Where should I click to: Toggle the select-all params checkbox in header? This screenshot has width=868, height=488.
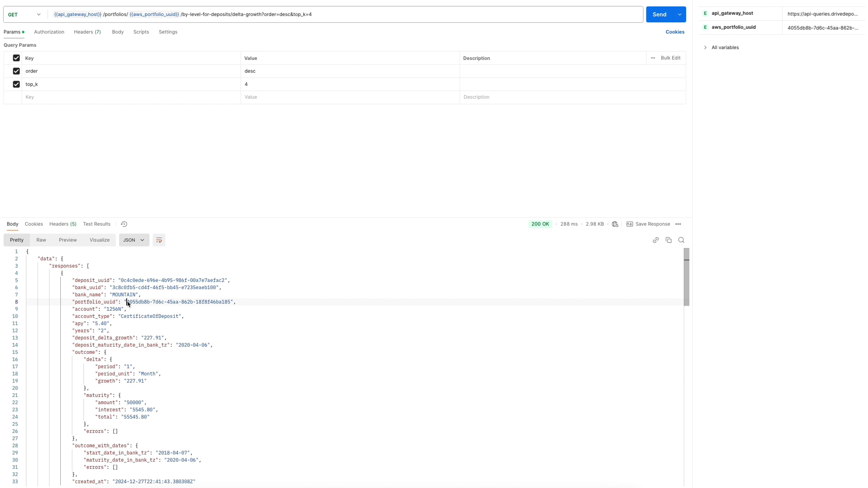pyautogui.click(x=16, y=58)
